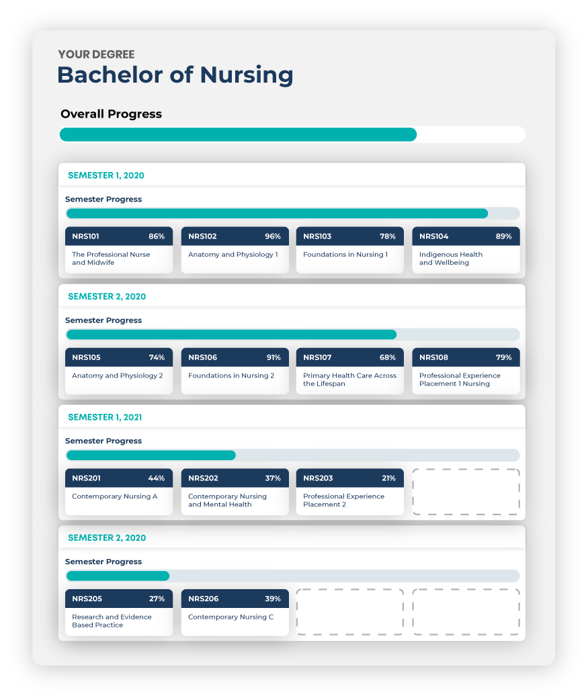The width and height of the screenshot is (588, 700).
Task: Open the NRS201 Contemporary Nursing A card
Action: tap(119, 492)
